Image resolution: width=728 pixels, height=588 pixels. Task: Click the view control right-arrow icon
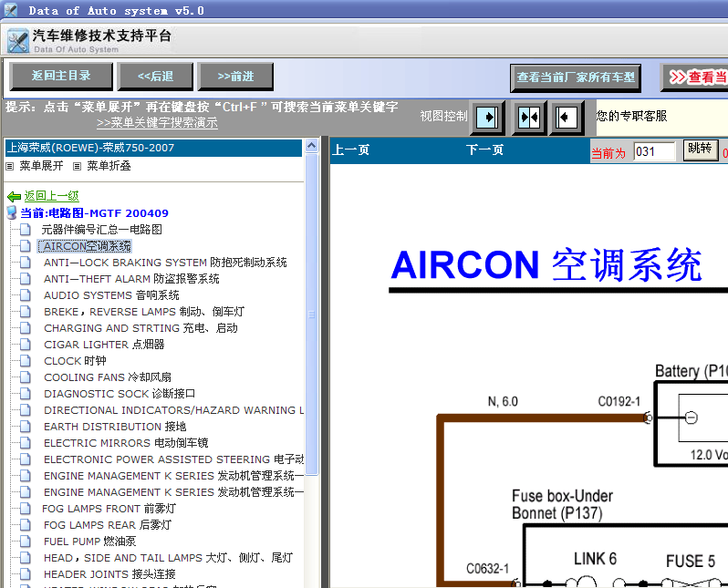point(487,118)
